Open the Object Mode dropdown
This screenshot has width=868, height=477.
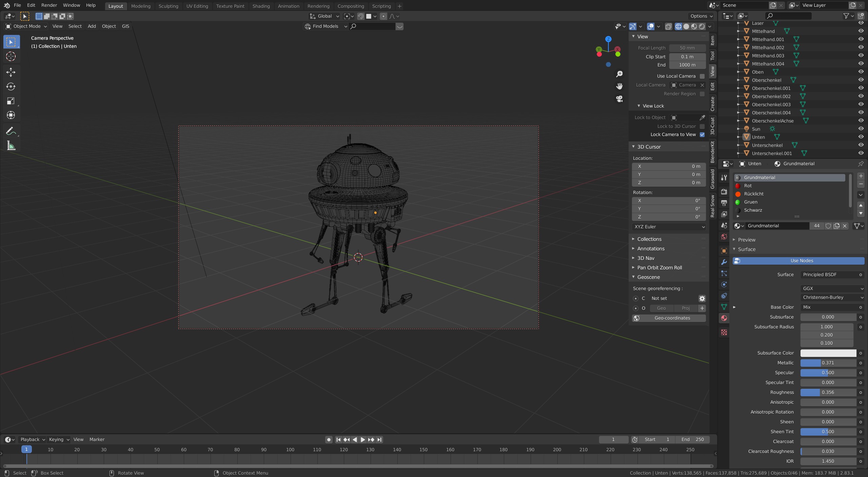click(26, 26)
